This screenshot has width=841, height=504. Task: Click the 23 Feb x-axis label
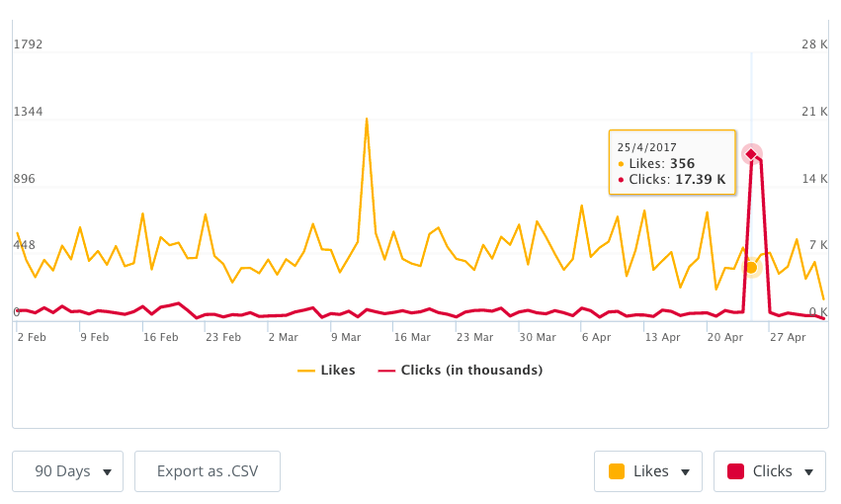coord(223,337)
